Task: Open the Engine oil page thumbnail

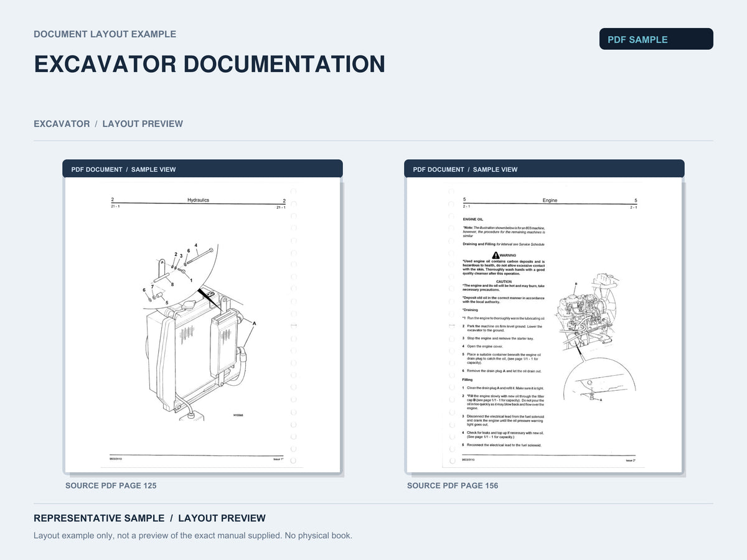Action: click(544, 325)
